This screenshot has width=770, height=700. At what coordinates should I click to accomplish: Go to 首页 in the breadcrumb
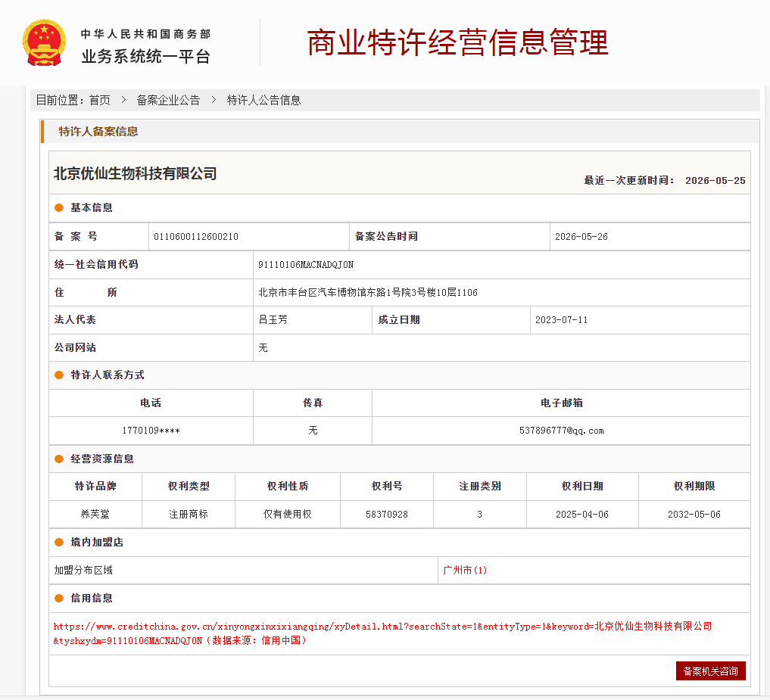pos(100,100)
